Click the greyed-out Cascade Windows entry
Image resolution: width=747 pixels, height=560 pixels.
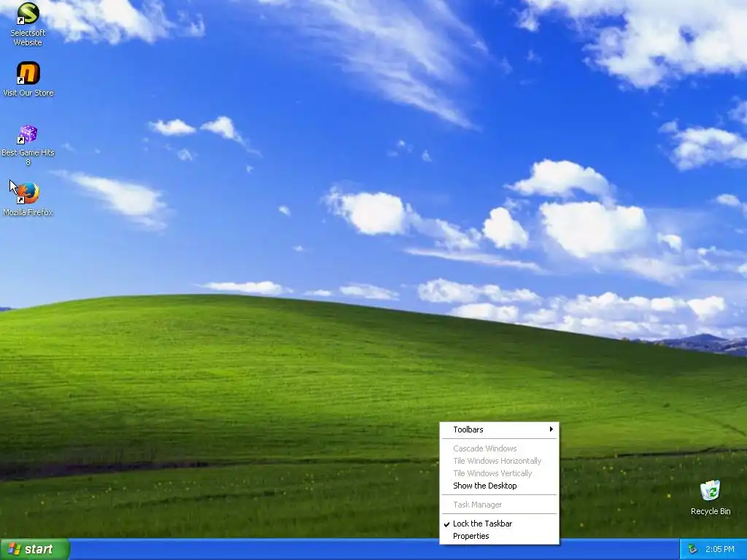(x=499, y=448)
